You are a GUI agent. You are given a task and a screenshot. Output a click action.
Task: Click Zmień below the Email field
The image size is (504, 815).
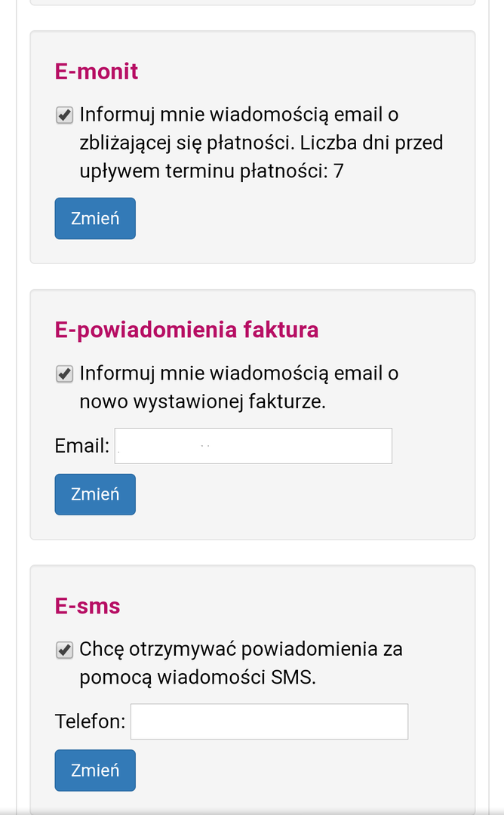tap(95, 494)
